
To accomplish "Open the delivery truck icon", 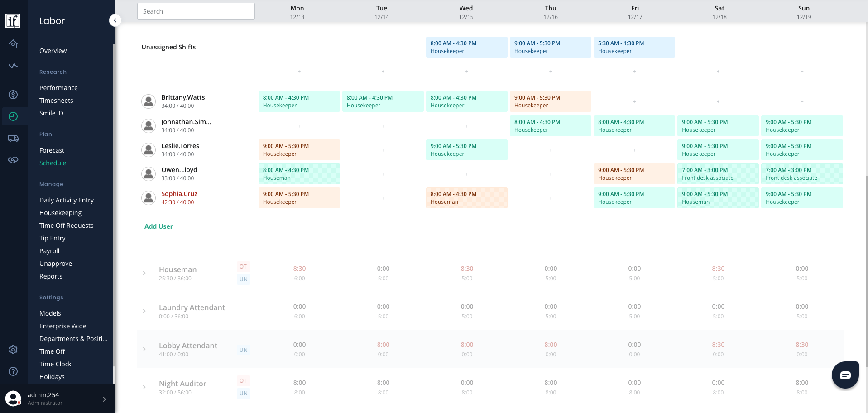I will click(x=13, y=138).
